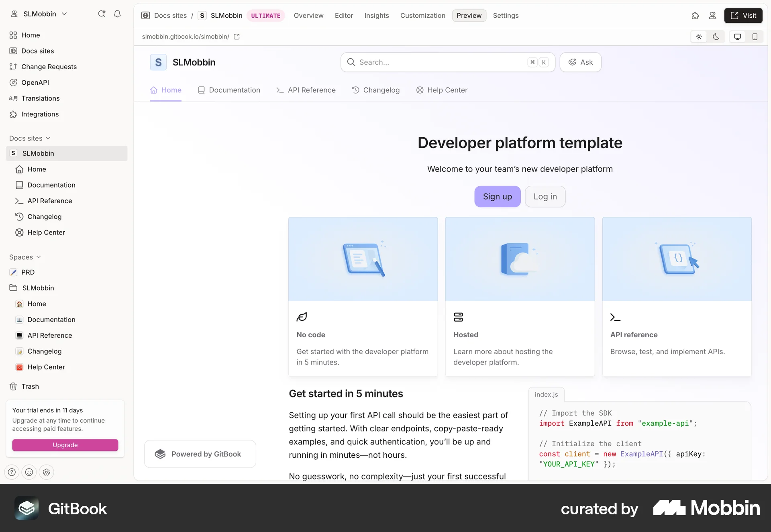
Task: Select the Home tab in preview site
Action: point(166,90)
